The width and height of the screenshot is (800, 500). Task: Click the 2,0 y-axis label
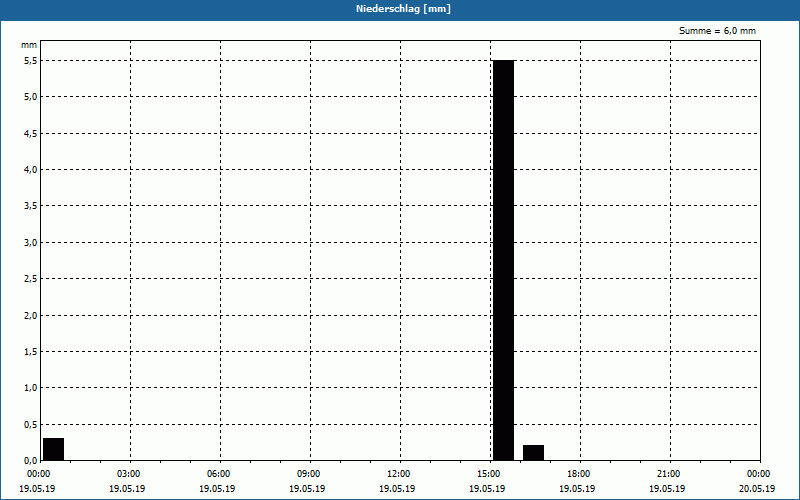(31, 316)
